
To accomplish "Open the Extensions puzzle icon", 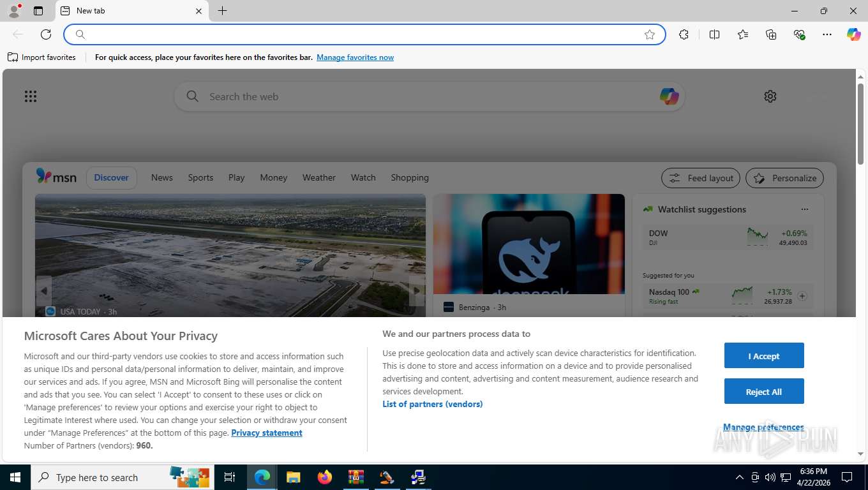I will [684, 34].
